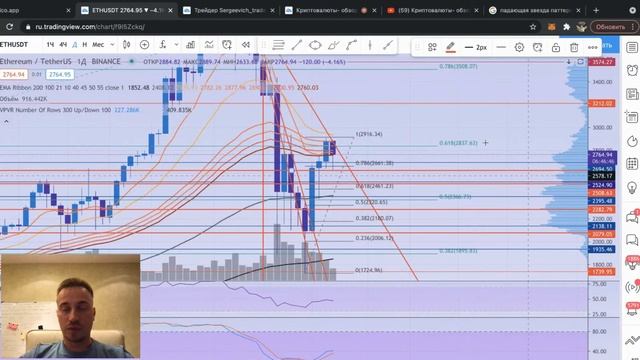The height and width of the screenshot is (360, 640).
Task: Open the ETHUSDT symbol search
Action: click(14, 44)
